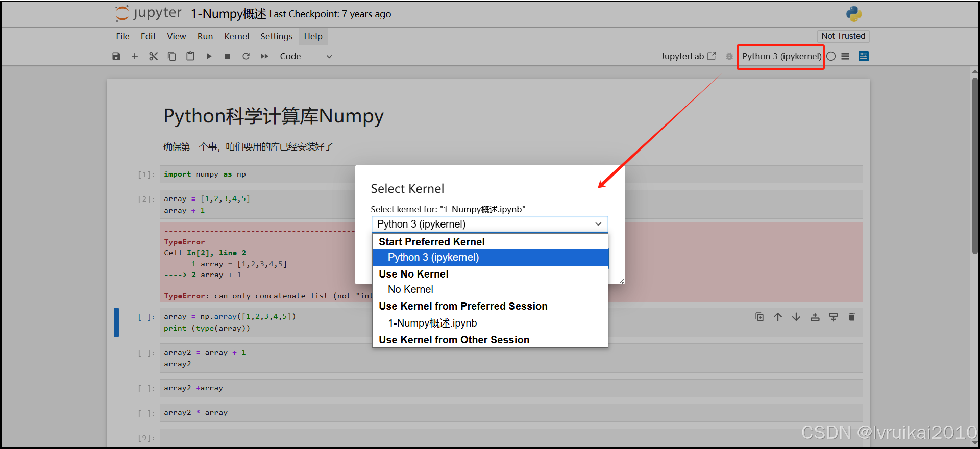This screenshot has width=980, height=449.
Task: Click the kernel status circle indicator
Action: 831,56
